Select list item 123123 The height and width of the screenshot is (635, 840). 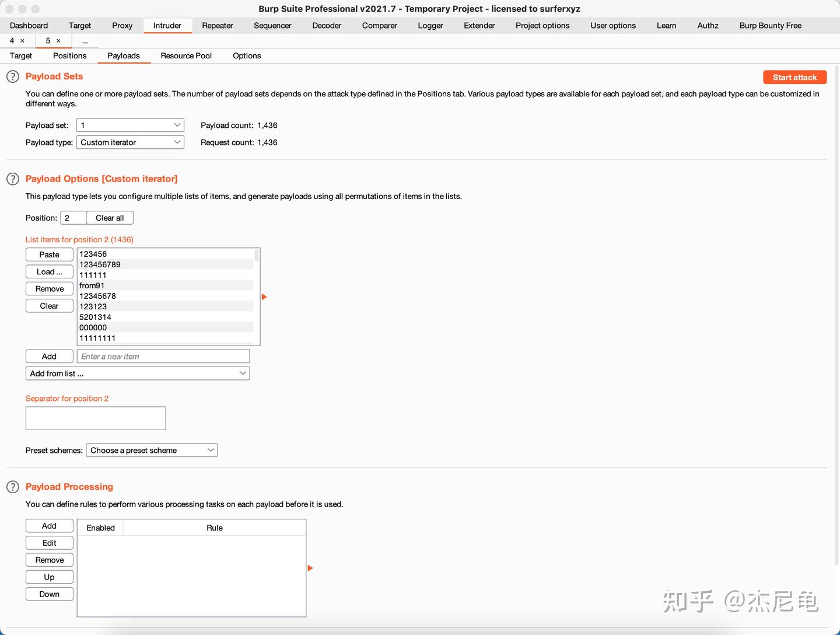(166, 306)
